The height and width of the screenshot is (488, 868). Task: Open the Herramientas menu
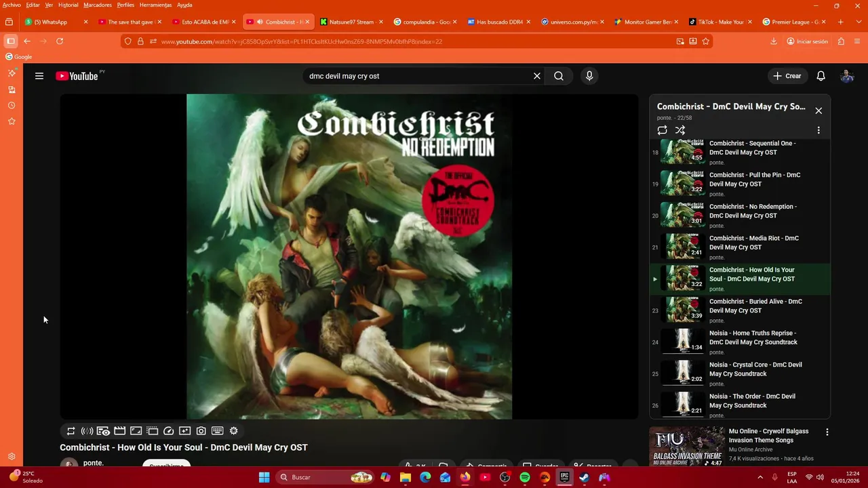click(x=155, y=5)
